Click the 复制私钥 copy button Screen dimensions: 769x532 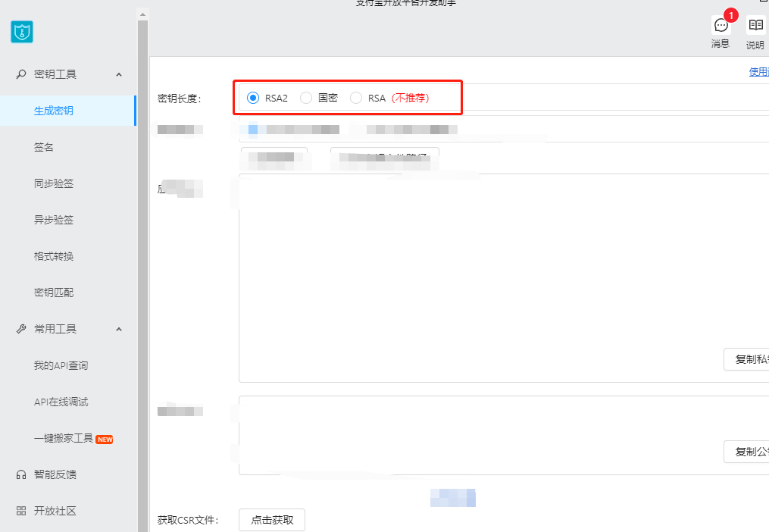pos(746,359)
